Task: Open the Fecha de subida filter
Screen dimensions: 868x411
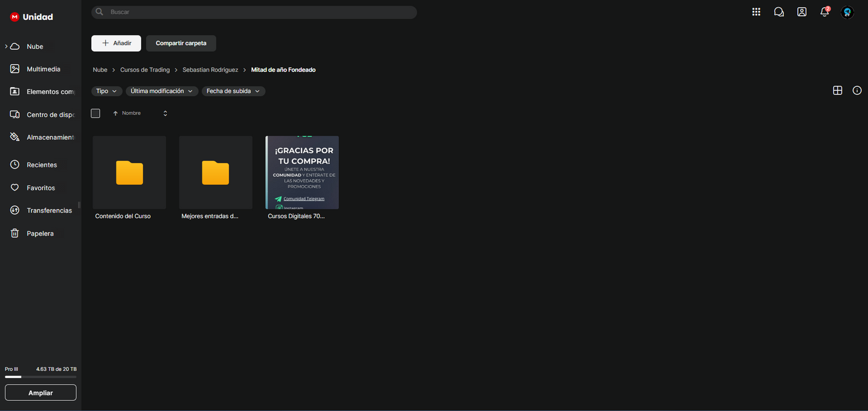Action: 233,91
